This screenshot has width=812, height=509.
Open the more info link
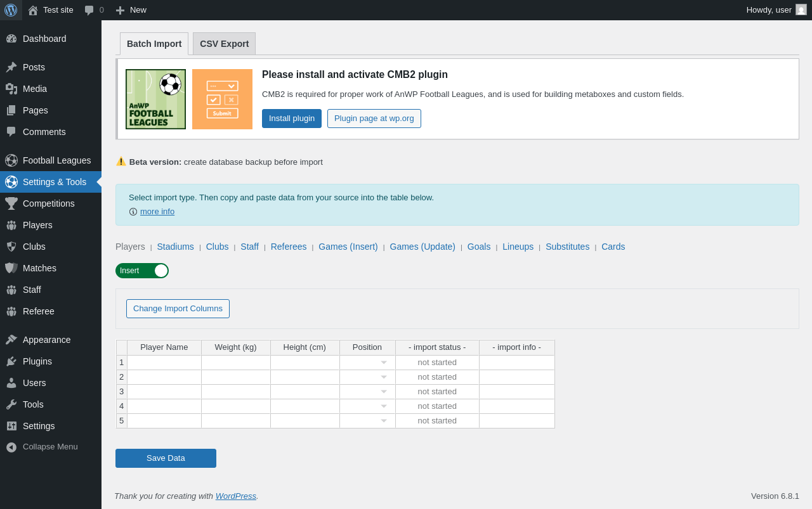tap(157, 212)
